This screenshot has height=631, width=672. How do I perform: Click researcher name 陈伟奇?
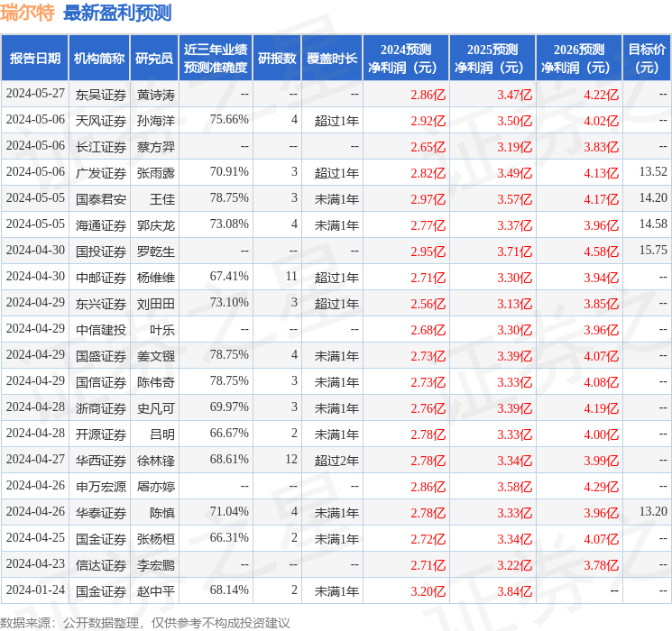tap(156, 382)
